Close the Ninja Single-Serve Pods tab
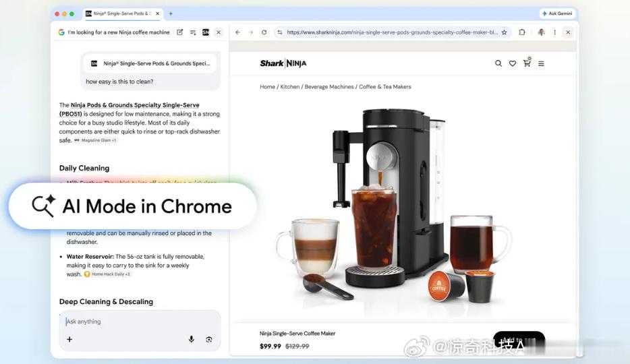 pyautogui.click(x=158, y=13)
